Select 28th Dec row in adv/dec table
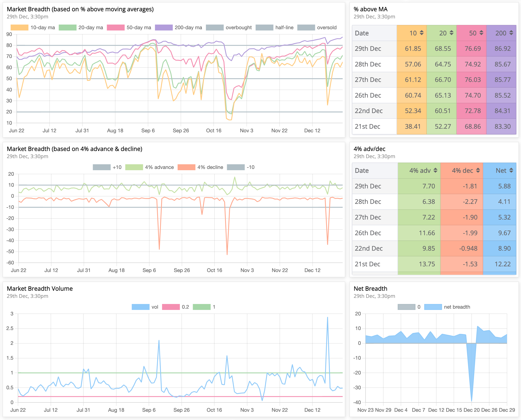521x420 pixels. (x=434, y=202)
